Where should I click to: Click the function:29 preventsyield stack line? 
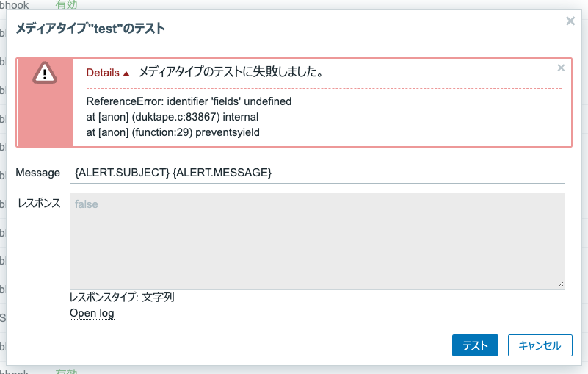click(x=173, y=132)
